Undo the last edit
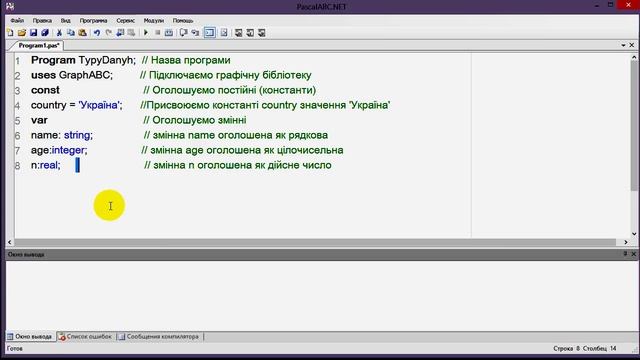 click(x=97, y=33)
